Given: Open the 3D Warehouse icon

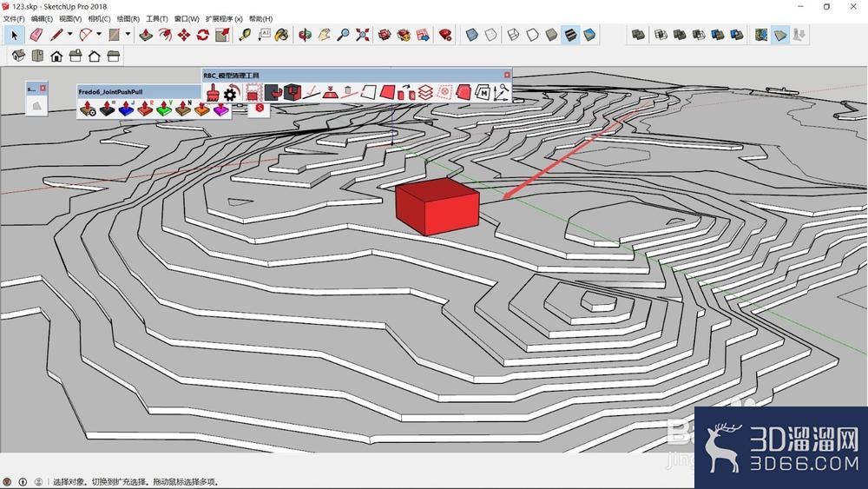Looking at the screenshot, I should pos(385,35).
